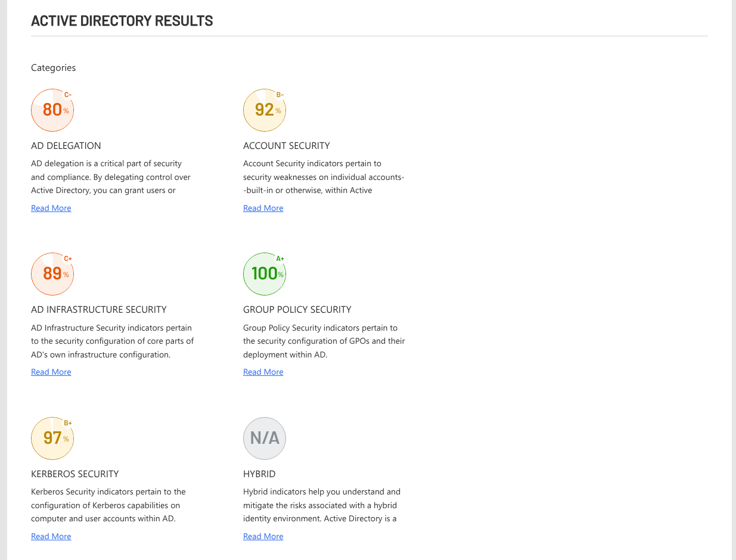This screenshot has height=560, width=736.
Task: Click the Kerberos Security 97% score gauge
Action: [52, 438]
